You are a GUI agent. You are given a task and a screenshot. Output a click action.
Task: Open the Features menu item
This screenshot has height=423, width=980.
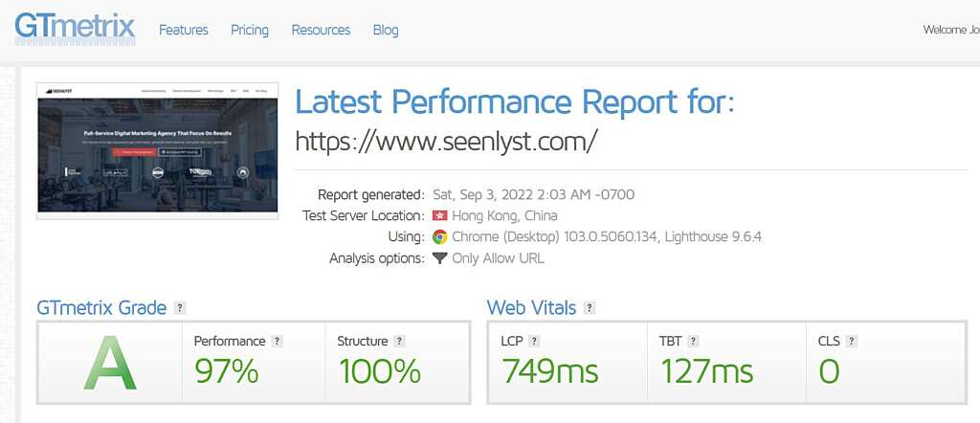tap(184, 30)
